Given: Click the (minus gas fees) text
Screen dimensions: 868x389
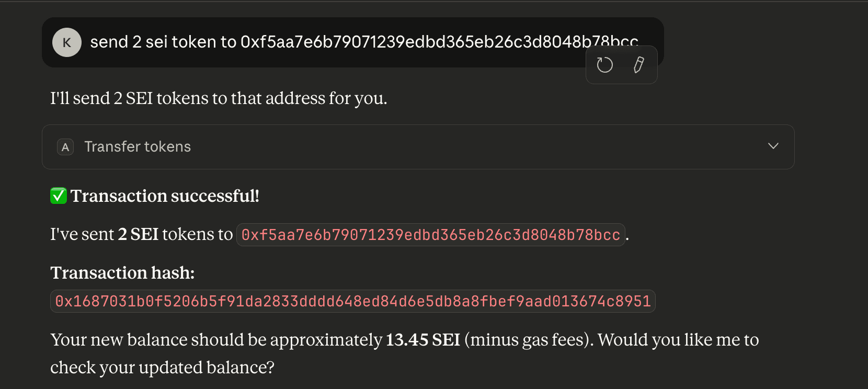Looking at the screenshot, I should 529,340.
